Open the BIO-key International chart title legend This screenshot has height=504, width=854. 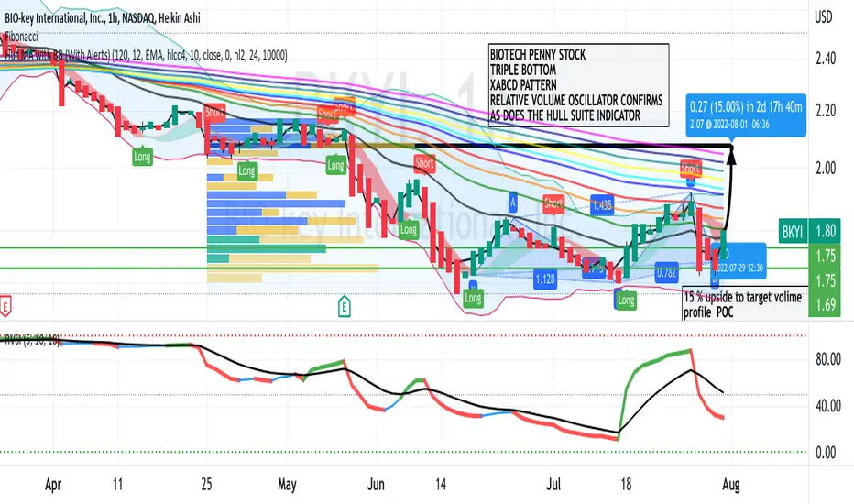coord(103,18)
